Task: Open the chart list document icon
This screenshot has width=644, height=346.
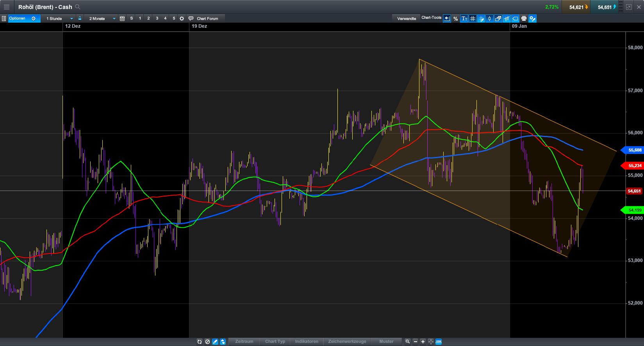Action: 4,18
